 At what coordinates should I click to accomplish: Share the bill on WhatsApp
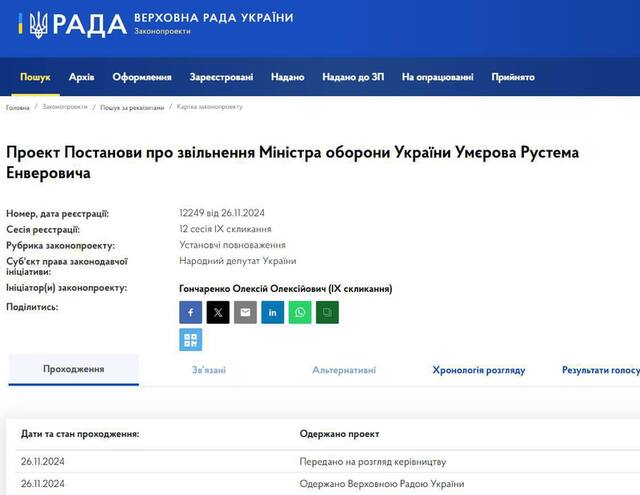[300, 313]
